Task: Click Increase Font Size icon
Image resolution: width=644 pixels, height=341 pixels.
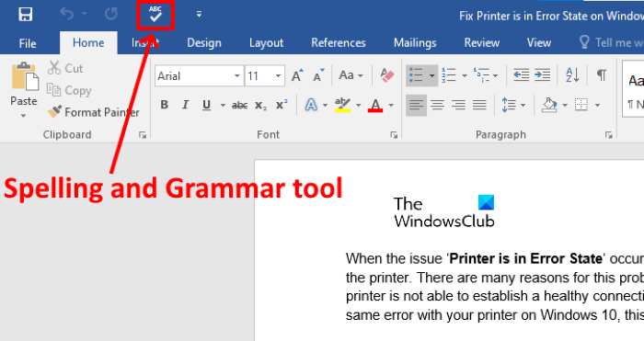Action: (297, 75)
